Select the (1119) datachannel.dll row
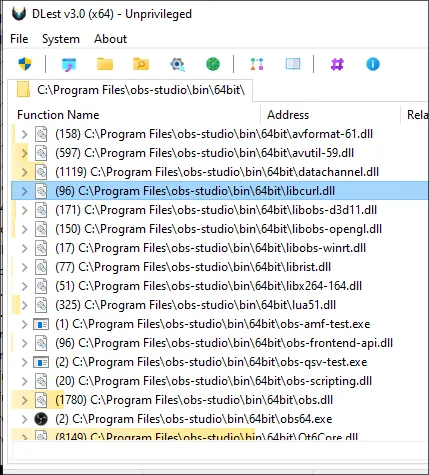429x475 pixels. [220, 172]
